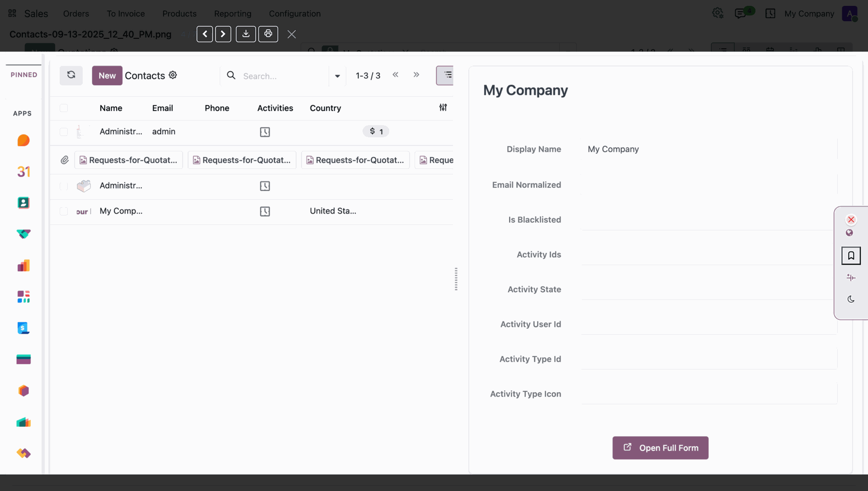Open the Orders menu
Screen dimensions: 868x491
76,14
